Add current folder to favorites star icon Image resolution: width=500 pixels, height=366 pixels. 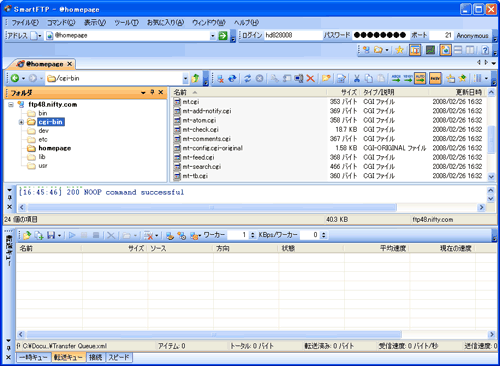[x=462, y=78]
